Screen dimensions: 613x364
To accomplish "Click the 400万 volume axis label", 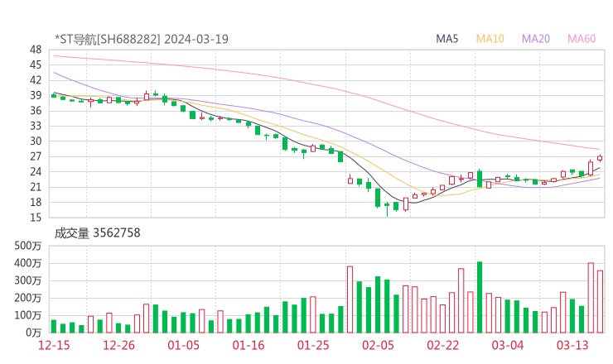I will pyautogui.click(x=28, y=263).
